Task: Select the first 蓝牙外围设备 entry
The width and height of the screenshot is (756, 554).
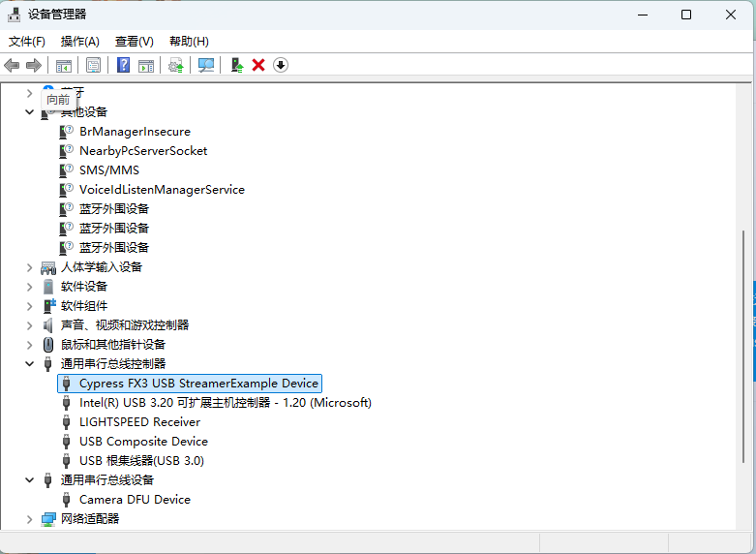Action: [x=114, y=209]
